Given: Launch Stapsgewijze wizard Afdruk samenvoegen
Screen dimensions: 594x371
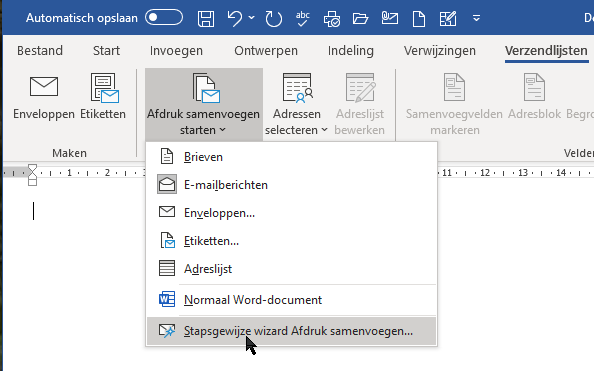Looking at the screenshot, I should tap(291, 331).
